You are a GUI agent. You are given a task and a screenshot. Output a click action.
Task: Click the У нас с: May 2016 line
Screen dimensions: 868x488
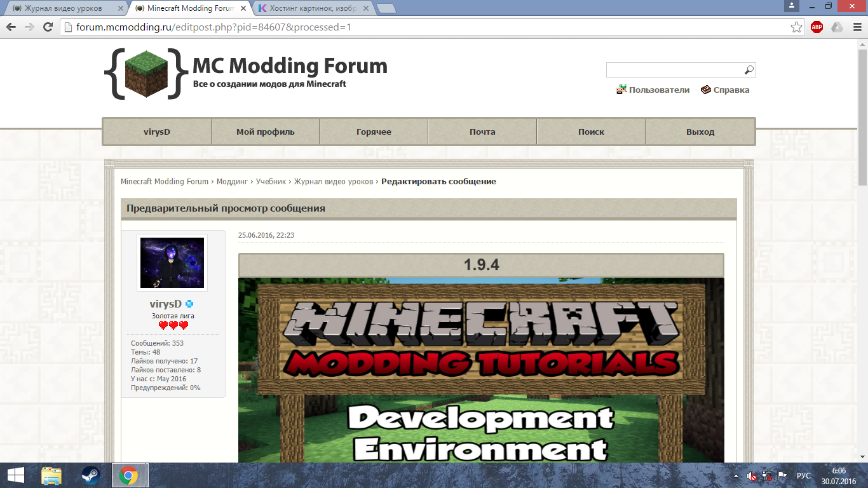point(159,379)
